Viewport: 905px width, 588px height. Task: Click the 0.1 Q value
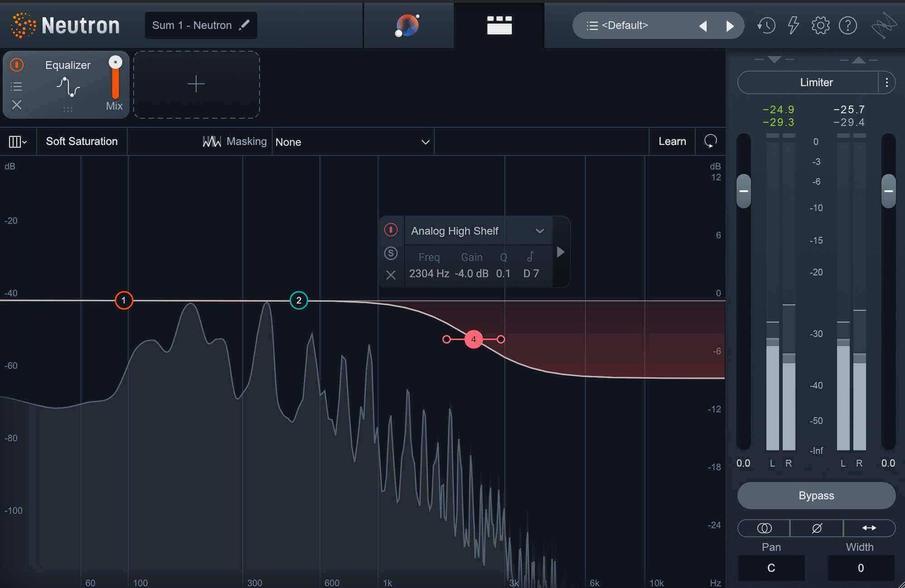(503, 274)
